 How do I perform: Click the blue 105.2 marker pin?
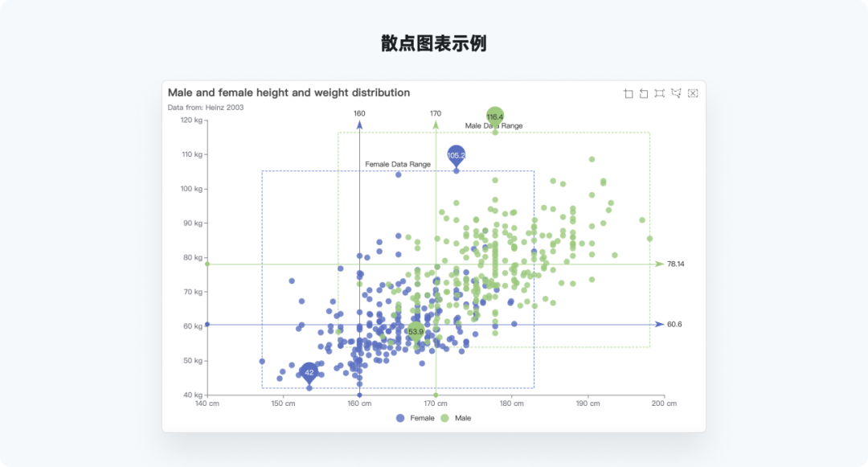click(456, 155)
